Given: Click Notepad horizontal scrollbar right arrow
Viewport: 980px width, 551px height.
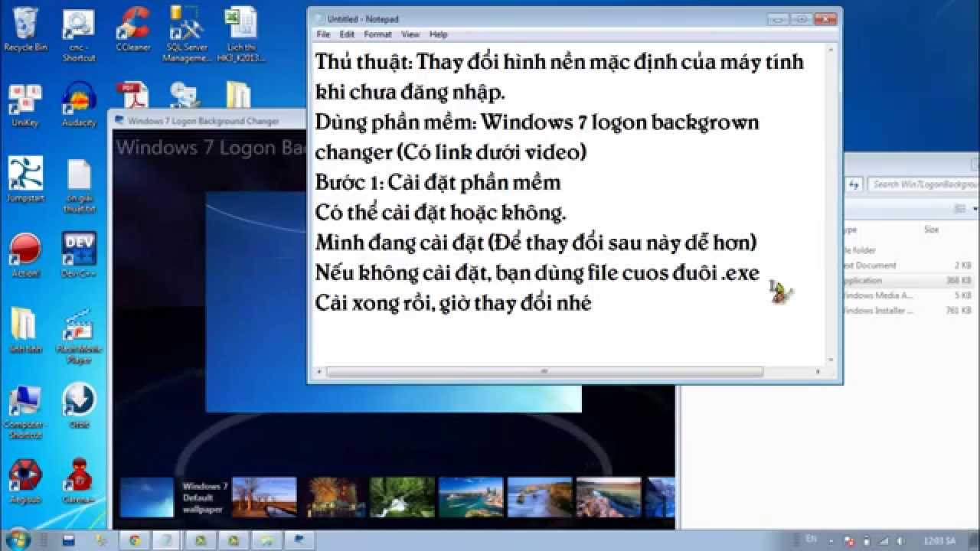Looking at the screenshot, I should pos(818,372).
